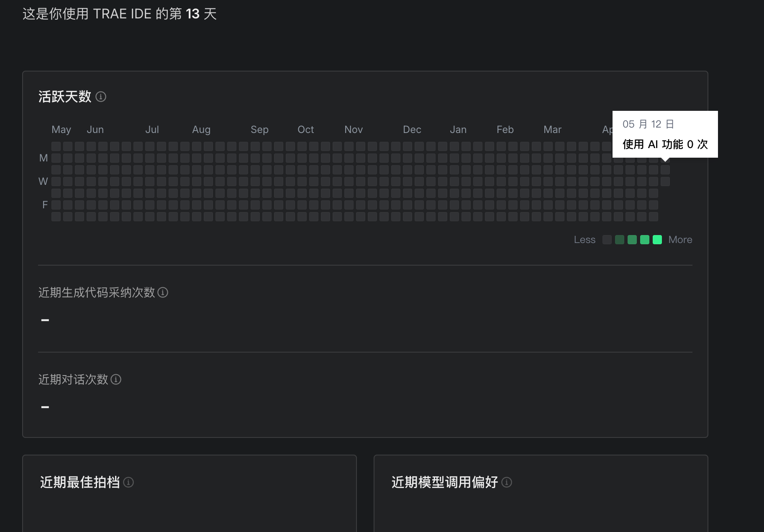Click the Aug month label

coord(201,130)
